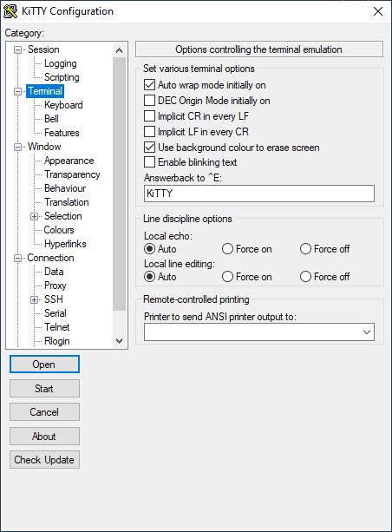Select Keyboard in category tree
This screenshot has width=392, height=532.
(x=63, y=105)
